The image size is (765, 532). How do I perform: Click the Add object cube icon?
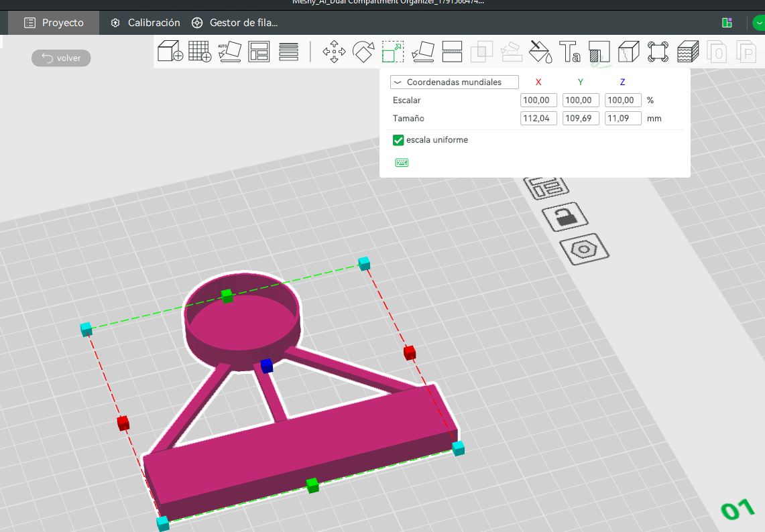click(x=170, y=51)
